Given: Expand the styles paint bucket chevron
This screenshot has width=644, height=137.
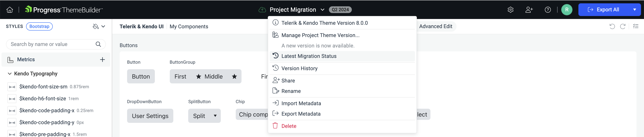Looking at the screenshot, I should 103,26.
